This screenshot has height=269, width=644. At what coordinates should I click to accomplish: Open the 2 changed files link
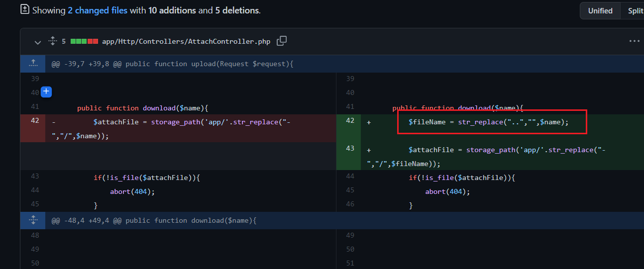coord(98,10)
